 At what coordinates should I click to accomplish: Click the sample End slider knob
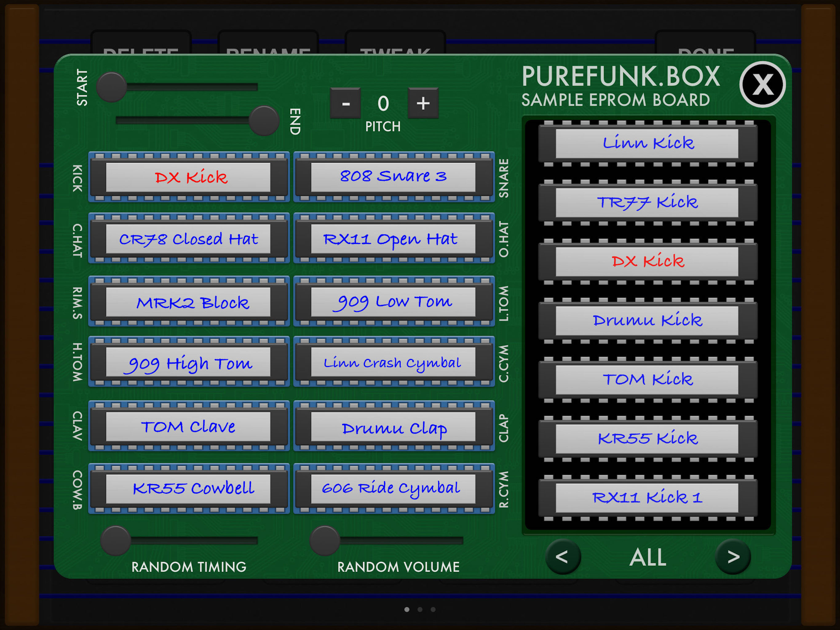tap(264, 121)
